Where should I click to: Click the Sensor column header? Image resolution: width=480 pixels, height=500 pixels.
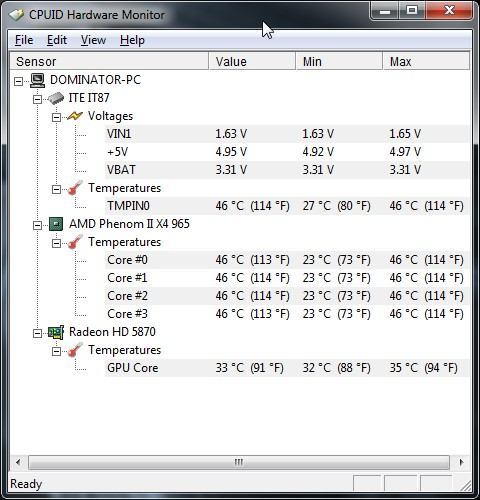click(x=109, y=61)
